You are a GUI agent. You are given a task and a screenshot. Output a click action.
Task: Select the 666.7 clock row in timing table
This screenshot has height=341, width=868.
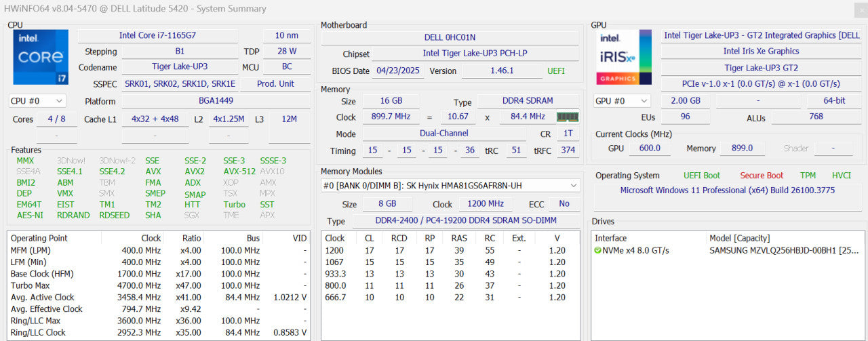point(450,298)
